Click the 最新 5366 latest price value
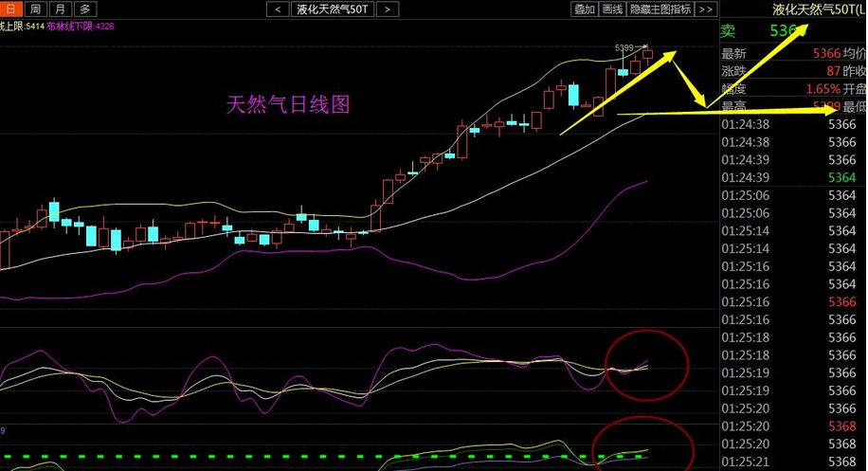 tap(826, 53)
